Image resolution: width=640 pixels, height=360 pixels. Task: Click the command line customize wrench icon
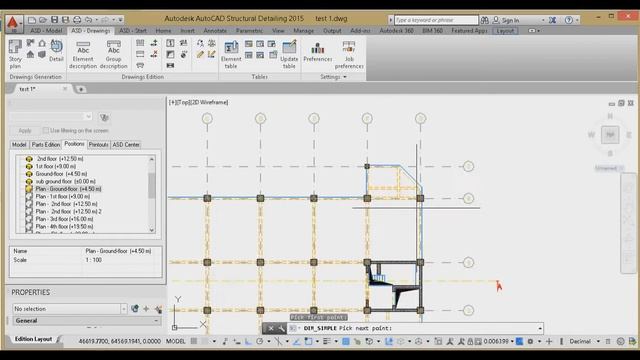pos(281,328)
